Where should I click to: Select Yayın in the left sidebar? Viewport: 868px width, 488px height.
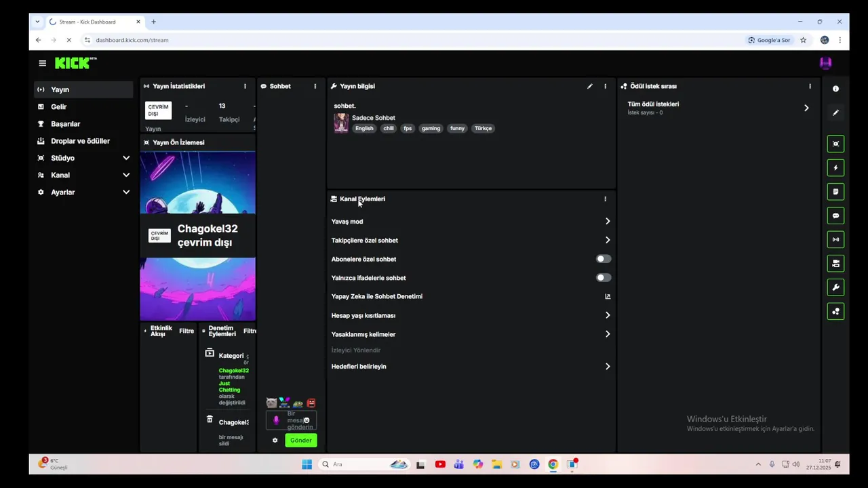(84, 89)
